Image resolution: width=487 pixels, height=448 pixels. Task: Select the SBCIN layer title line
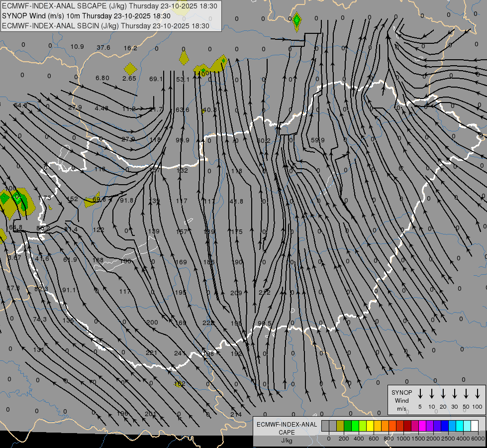[106, 26]
